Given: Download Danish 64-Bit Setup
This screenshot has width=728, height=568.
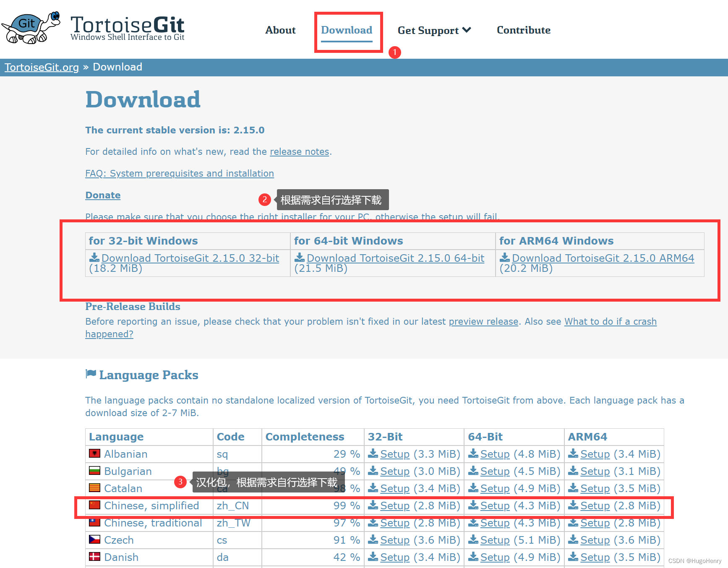Looking at the screenshot, I should pos(495,557).
